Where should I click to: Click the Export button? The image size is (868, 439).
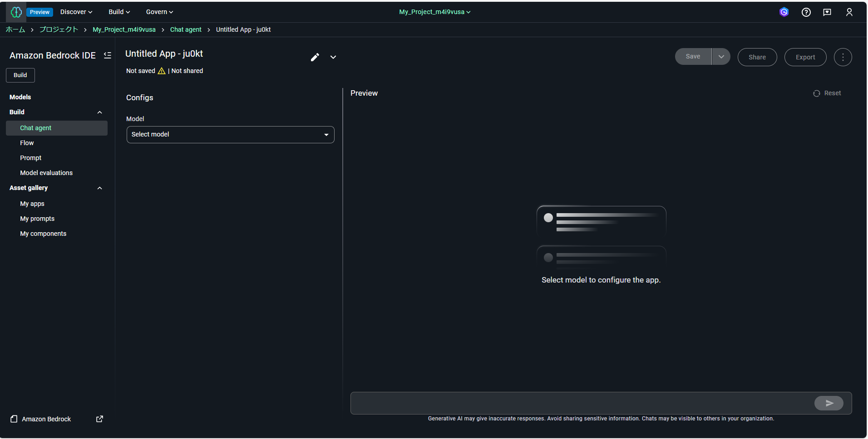click(x=805, y=57)
